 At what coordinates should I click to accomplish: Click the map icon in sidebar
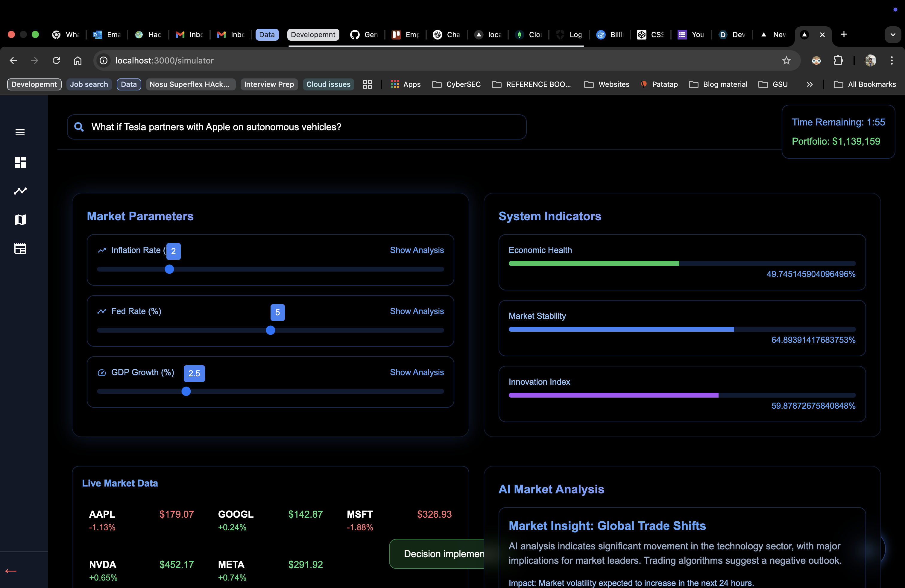(20, 219)
